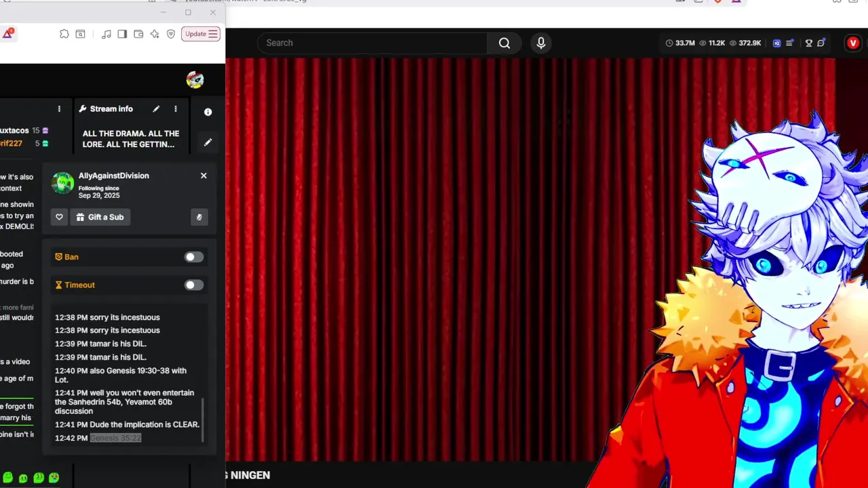This screenshot has height=488, width=868.
Task: Click the 11.2K views eye stat
Action: [713, 43]
